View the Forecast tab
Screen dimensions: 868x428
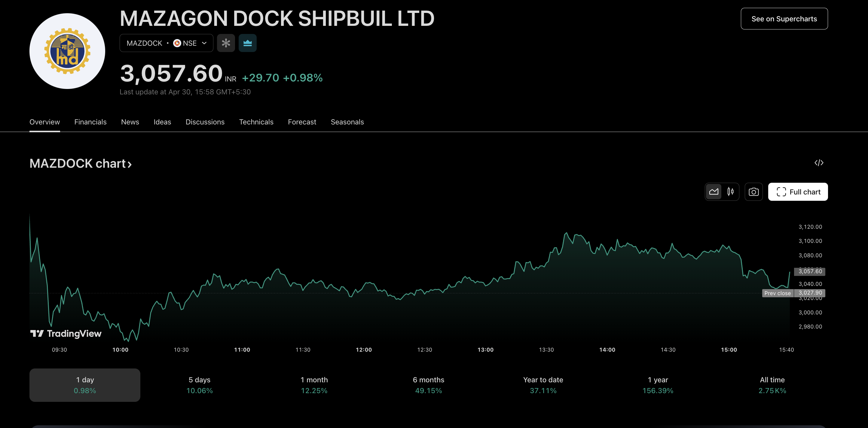pyautogui.click(x=302, y=122)
